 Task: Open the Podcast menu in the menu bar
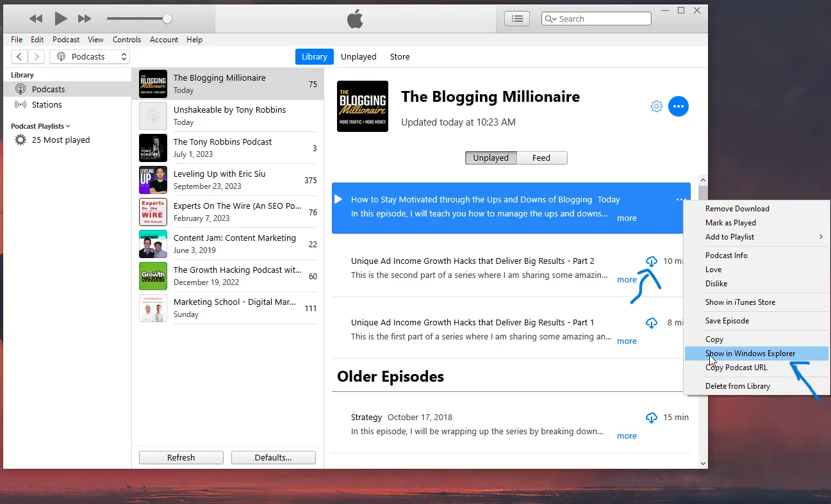pos(65,39)
